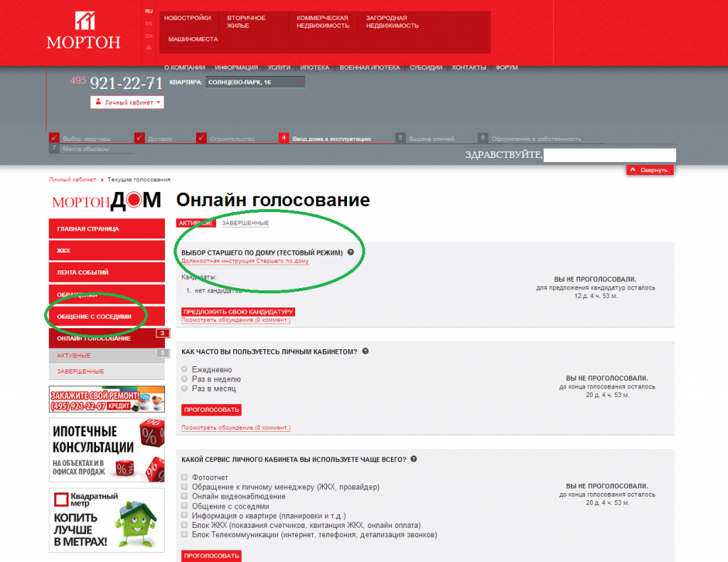
Task: Open the Загородная недвижимость menu
Action: click(392, 22)
